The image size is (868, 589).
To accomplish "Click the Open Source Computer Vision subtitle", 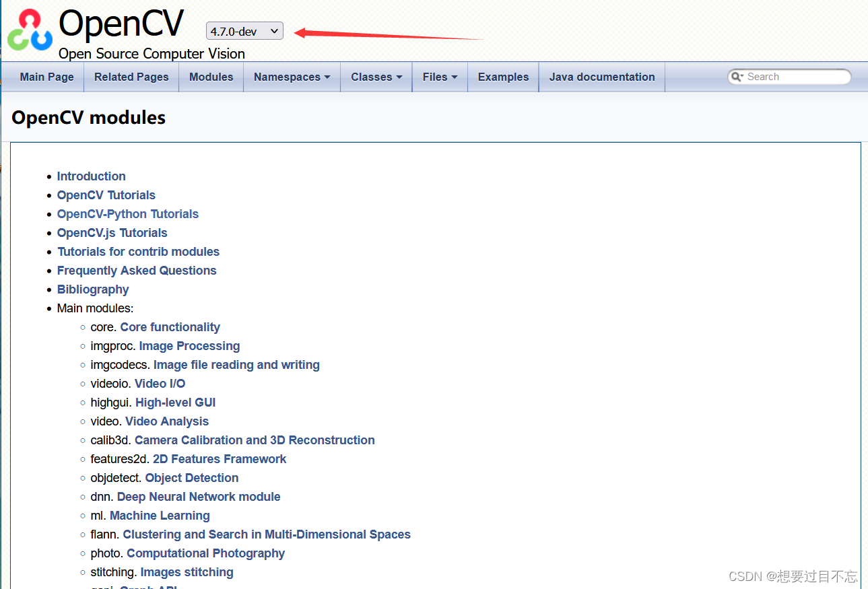I will point(152,54).
